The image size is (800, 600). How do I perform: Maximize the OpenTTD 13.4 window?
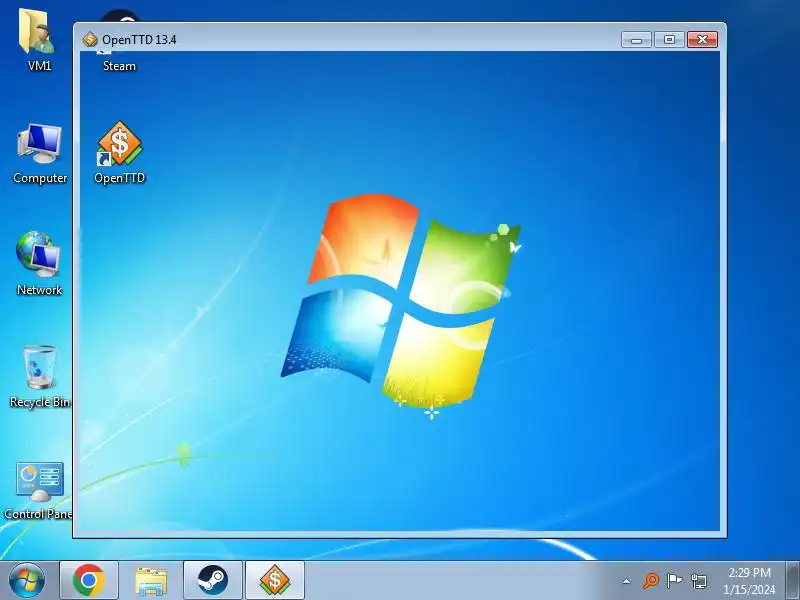[x=669, y=39]
